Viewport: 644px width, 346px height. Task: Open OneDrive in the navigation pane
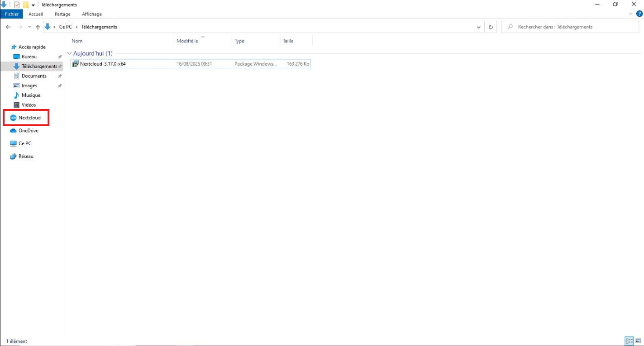click(x=28, y=131)
